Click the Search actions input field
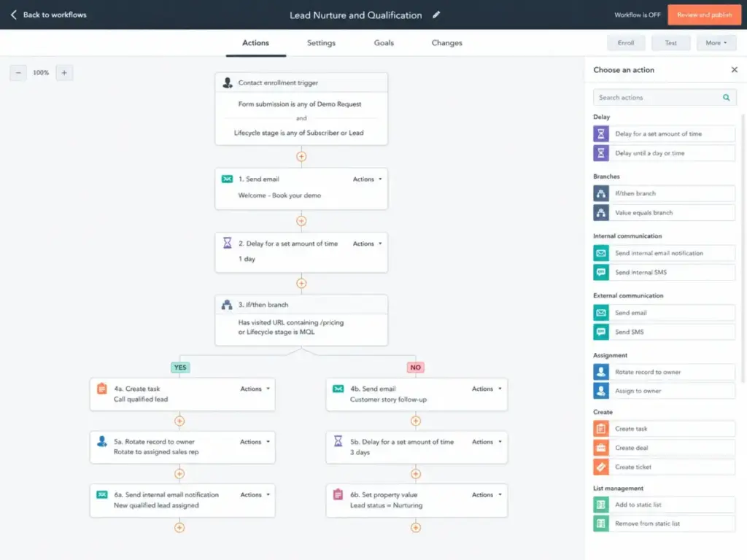The height and width of the screenshot is (560, 747). pos(665,98)
